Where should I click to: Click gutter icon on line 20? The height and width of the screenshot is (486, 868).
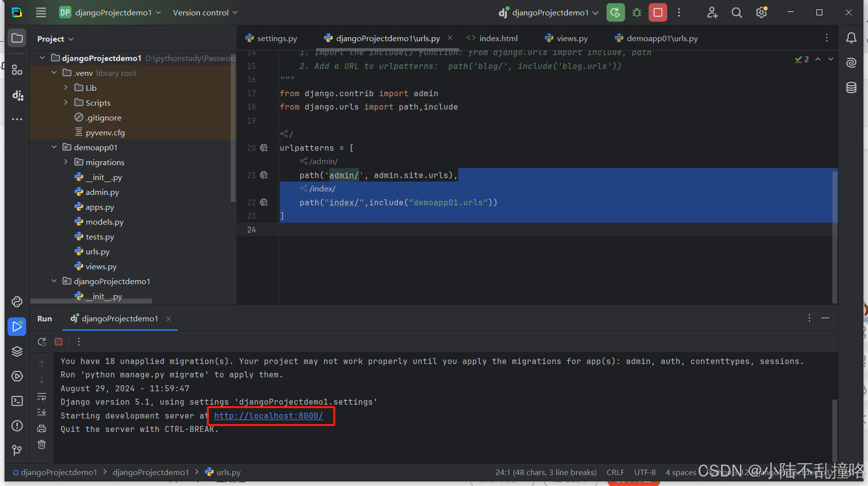[264, 148]
